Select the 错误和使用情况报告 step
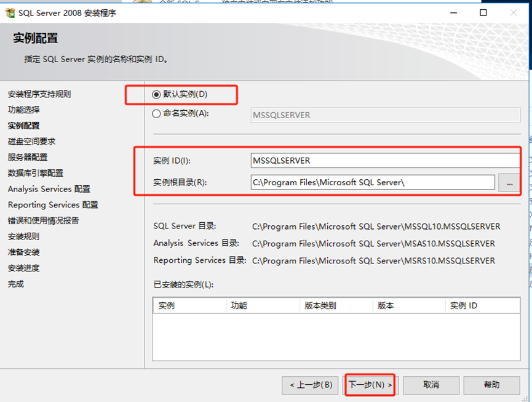This screenshot has height=402, width=532. click(x=44, y=220)
